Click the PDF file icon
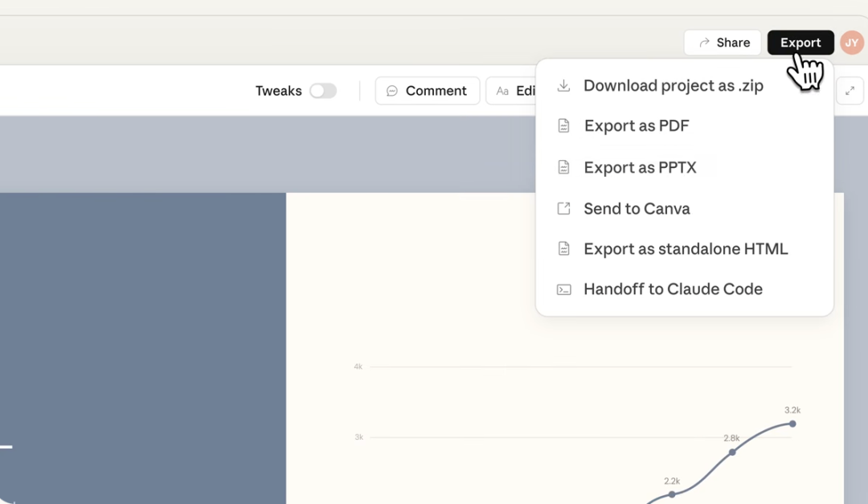Image resolution: width=868 pixels, height=504 pixels. pyautogui.click(x=564, y=126)
